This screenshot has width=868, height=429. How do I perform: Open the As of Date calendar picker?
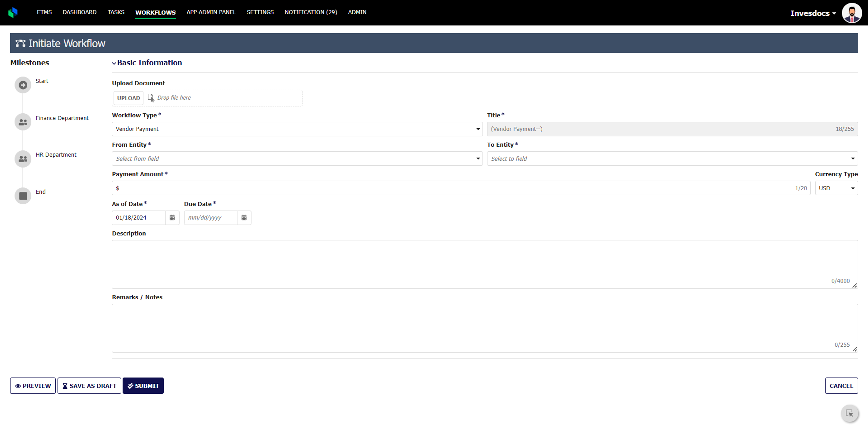tap(172, 217)
